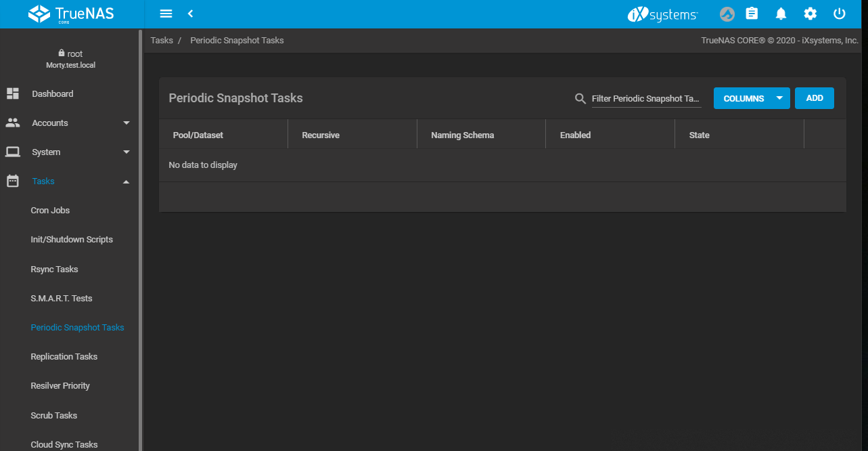Click the iXsystems logo
Image resolution: width=868 pixels, height=451 pixels.
click(x=662, y=14)
